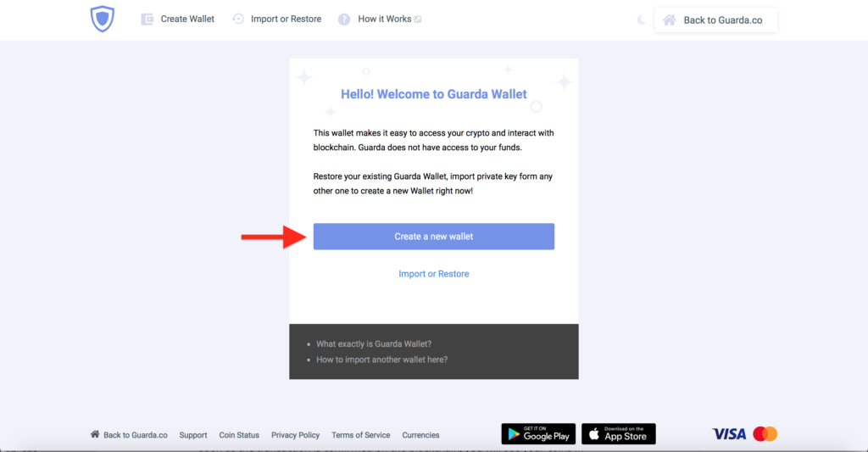Click the external link icon after How it Works
The height and width of the screenshot is (452, 868).
(x=418, y=20)
